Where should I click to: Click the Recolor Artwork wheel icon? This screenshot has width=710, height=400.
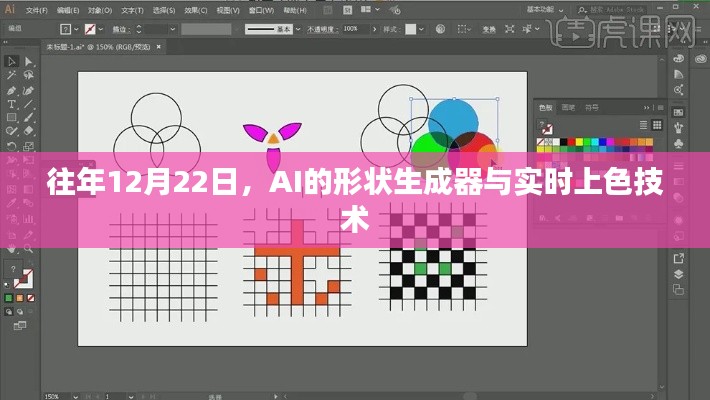click(x=440, y=29)
